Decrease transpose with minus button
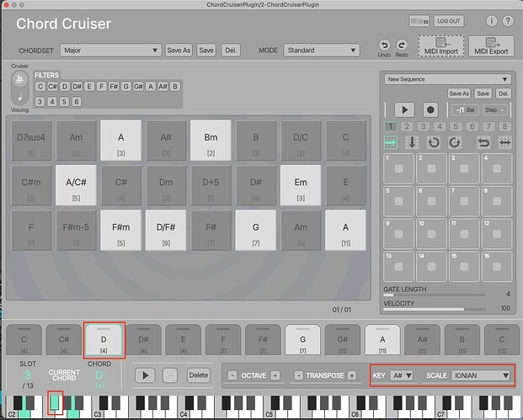 (298, 375)
